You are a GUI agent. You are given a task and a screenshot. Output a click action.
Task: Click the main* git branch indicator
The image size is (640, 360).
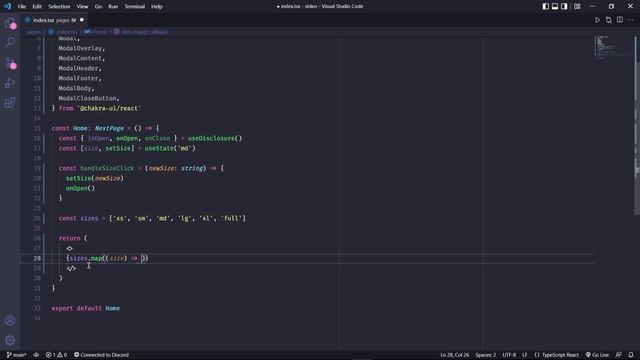coord(16,355)
